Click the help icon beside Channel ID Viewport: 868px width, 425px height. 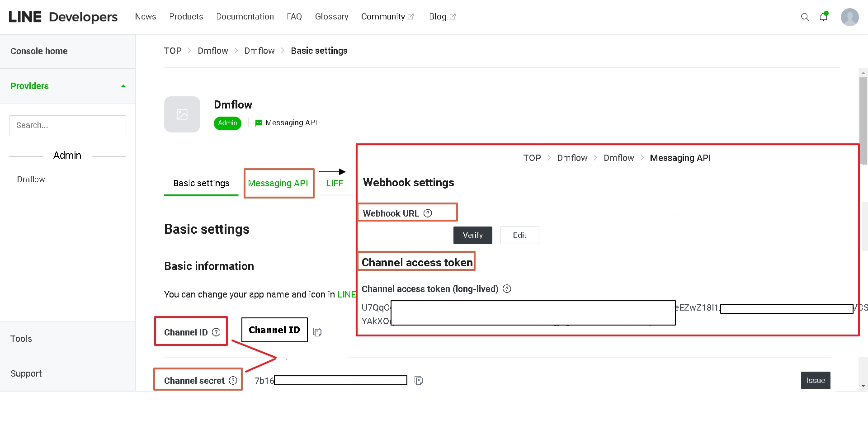pos(217,332)
